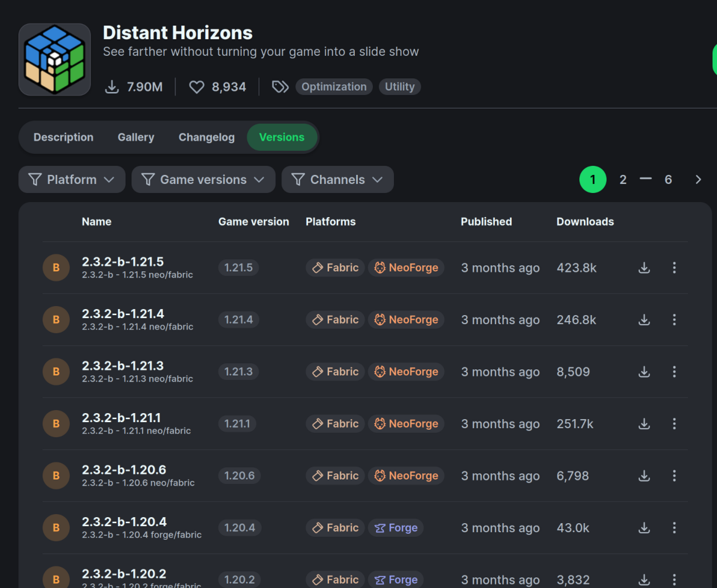This screenshot has width=717, height=588.
Task: Click the next page arrow
Action: (698, 179)
